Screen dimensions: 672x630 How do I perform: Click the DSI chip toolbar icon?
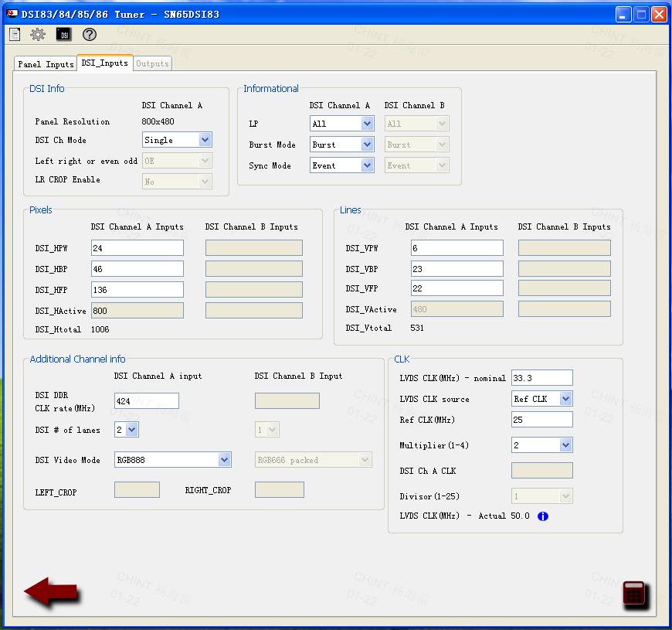pos(64,34)
